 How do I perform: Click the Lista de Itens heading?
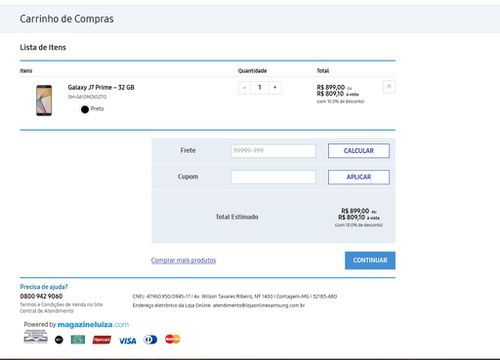(x=43, y=47)
